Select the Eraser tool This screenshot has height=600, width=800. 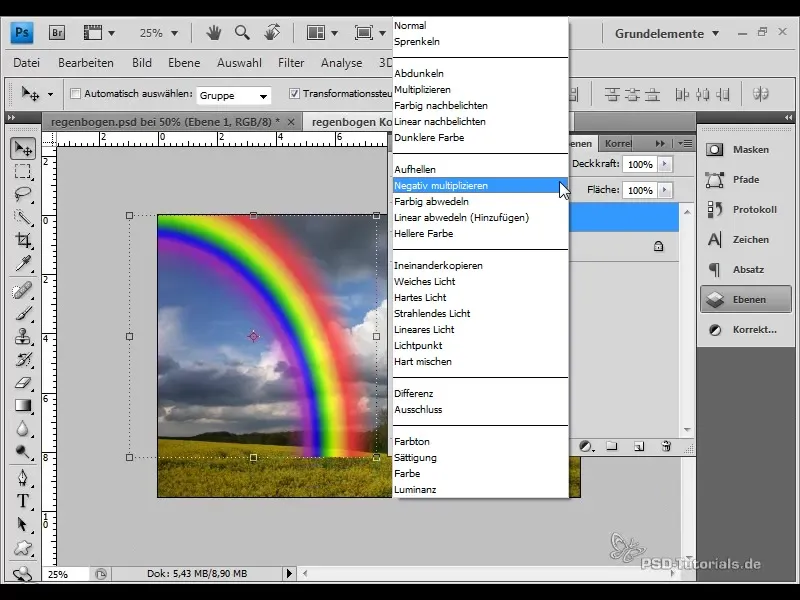tap(23, 383)
